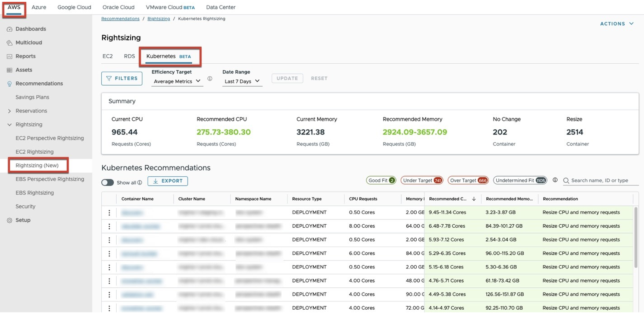This screenshot has height=313, width=644.
Task: Open EBS Perspective Rightsizing in sidebar
Action: (50, 179)
